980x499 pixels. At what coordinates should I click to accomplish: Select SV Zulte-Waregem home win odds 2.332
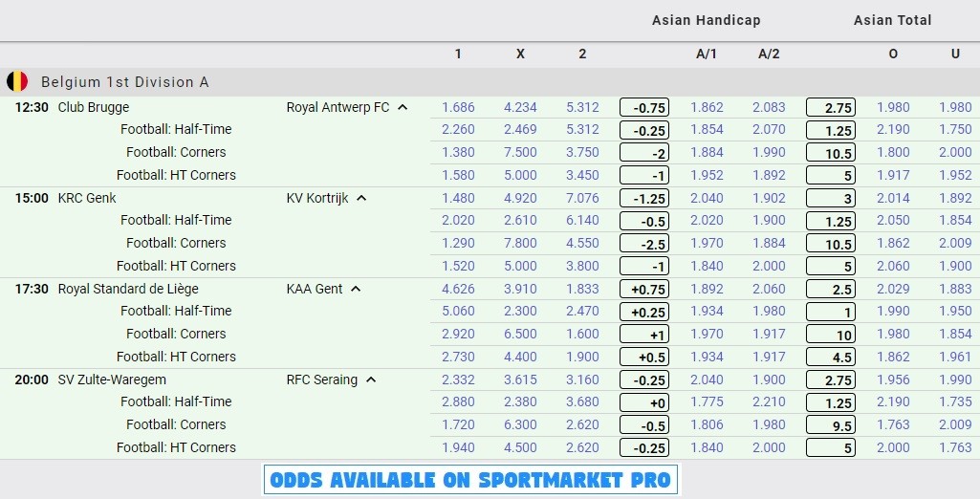pyautogui.click(x=458, y=380)
